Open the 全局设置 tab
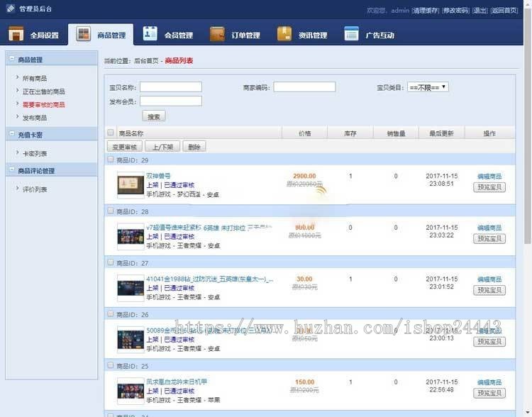 pyautogui.click(x=34, y=34)
